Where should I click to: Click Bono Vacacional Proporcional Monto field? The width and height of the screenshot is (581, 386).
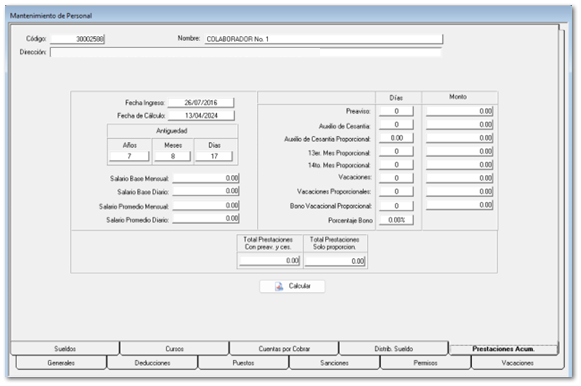(459, 205)
